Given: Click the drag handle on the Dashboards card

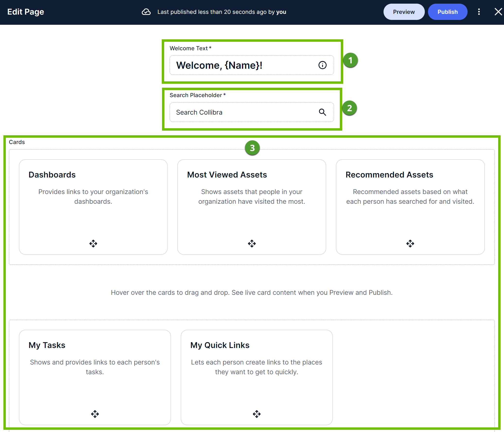Looking at the screenshot, I should 93,244.
